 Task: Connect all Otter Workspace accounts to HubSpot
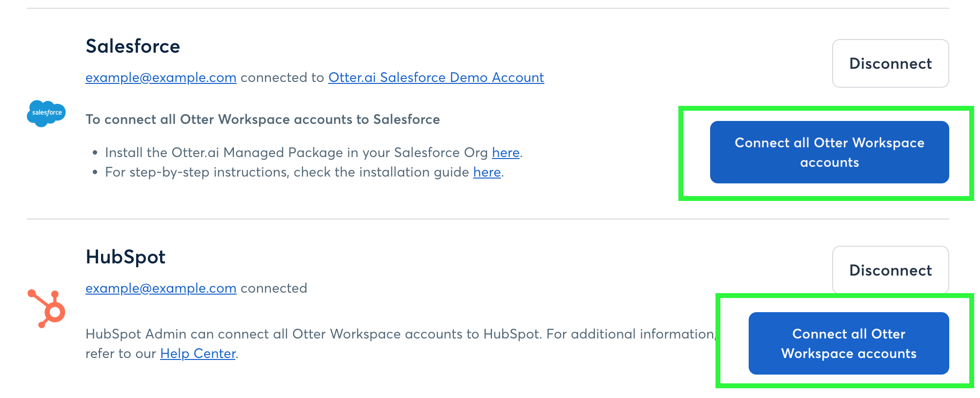tap(849, 343)
